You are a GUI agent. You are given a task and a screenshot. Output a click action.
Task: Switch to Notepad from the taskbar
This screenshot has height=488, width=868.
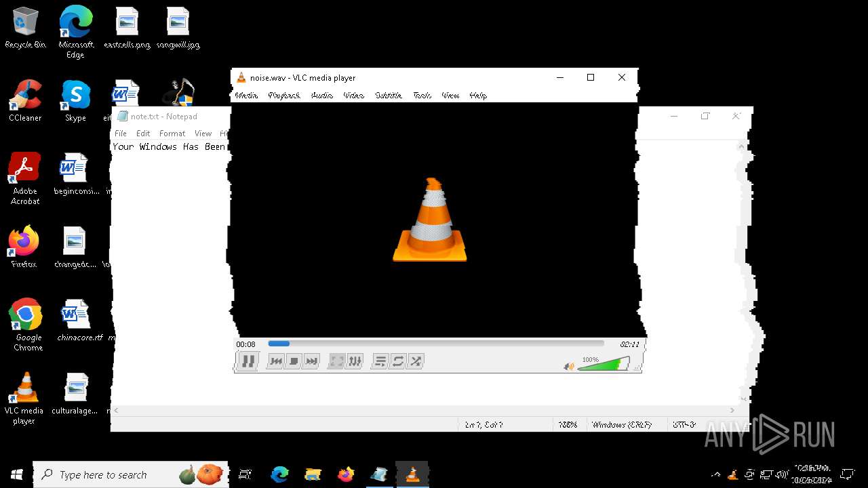click(379, 474)
